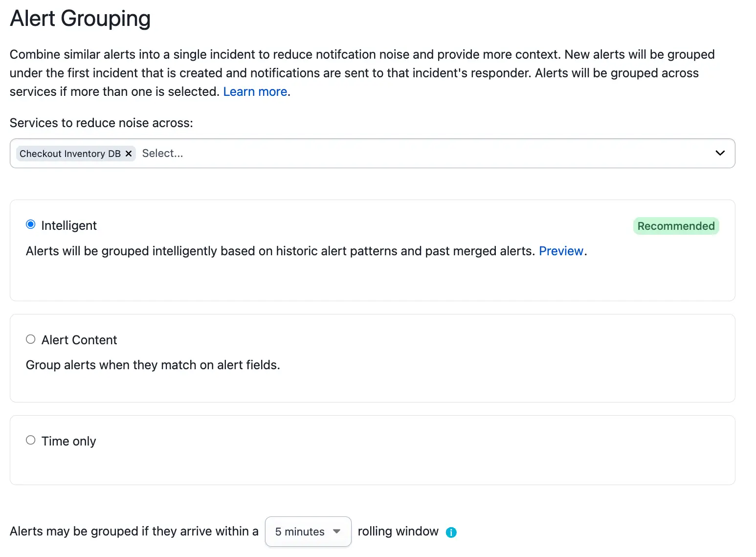Focus the Select... services input field

(421, 153)
